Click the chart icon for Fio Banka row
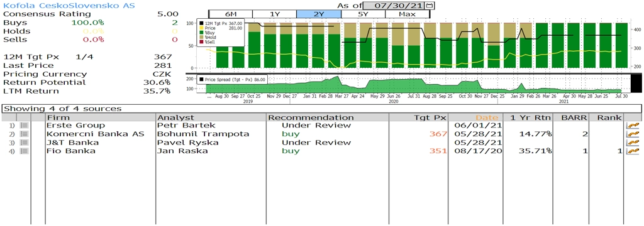644x226 pixels. [633, 151]
